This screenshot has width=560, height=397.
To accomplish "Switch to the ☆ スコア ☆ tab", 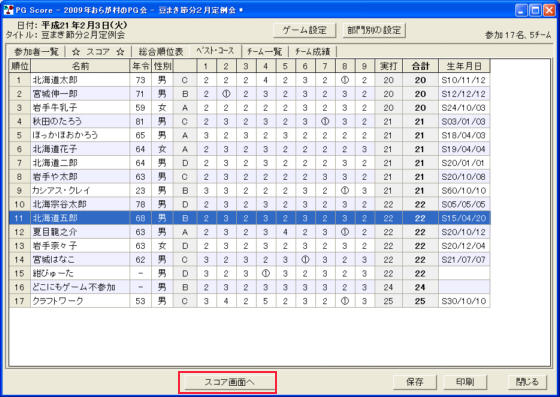I will tap(98, 52).
